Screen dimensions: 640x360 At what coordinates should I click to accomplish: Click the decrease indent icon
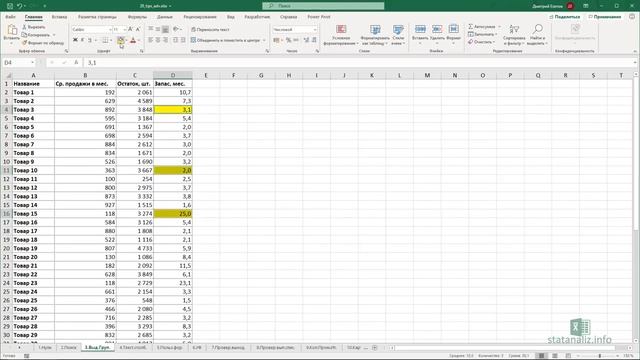point(176,40)
